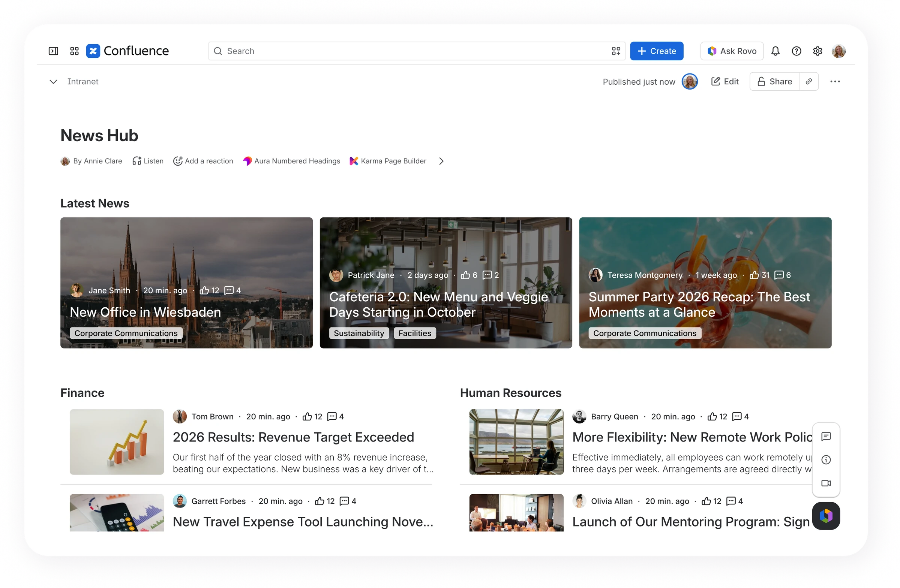The image size is (900, 588).
Task: Open the help question mark icon
Action: point(796,51)
